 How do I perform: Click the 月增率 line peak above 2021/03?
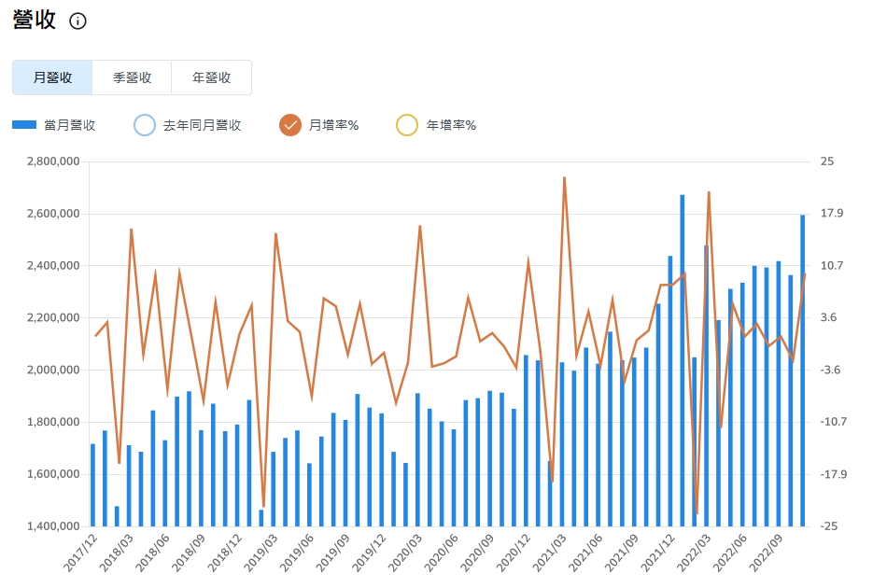[564, 178]
